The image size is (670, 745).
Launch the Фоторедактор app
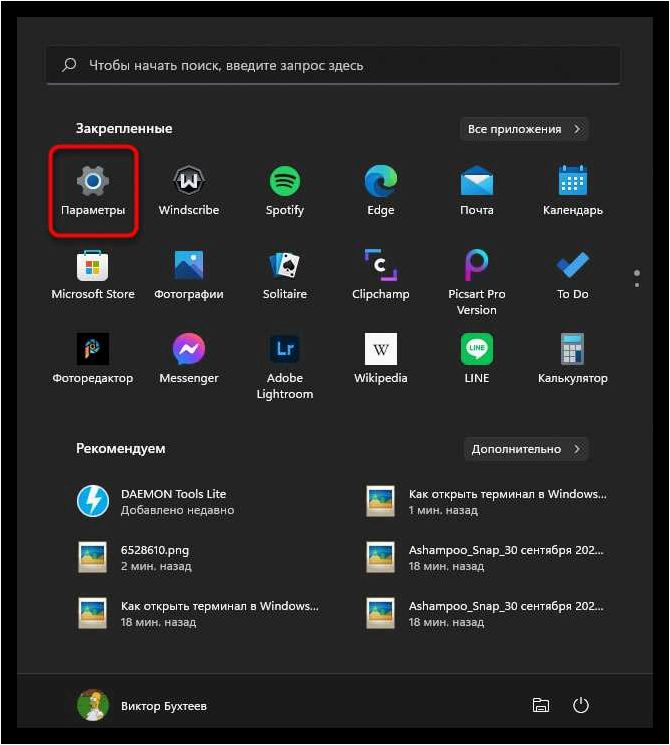pyautogui.click(x=93, y=359)
